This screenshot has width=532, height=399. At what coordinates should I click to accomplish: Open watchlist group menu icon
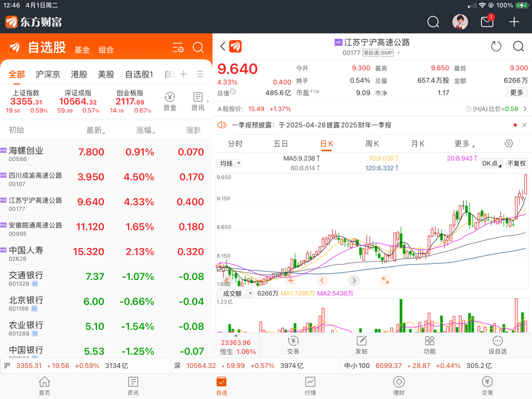200,74
